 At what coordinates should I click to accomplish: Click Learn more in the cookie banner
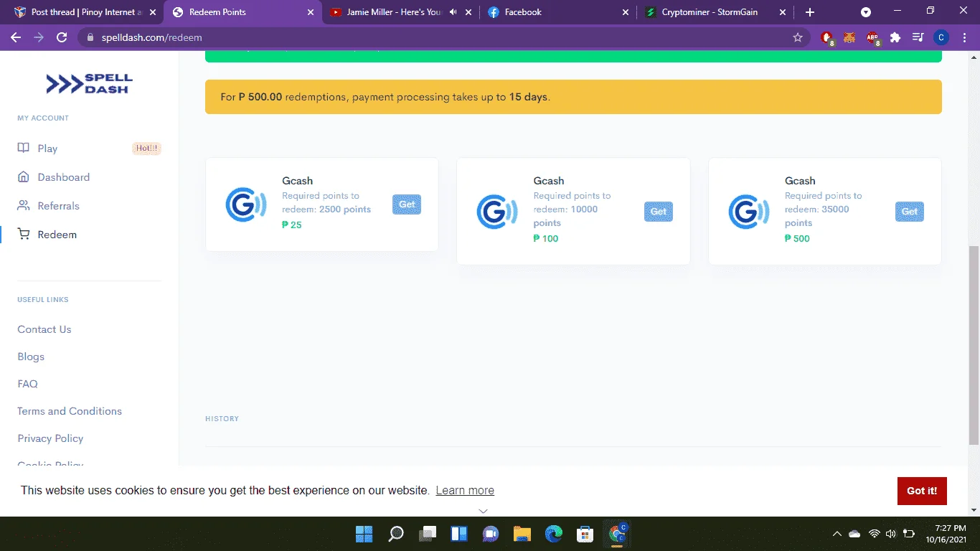pyautogui.click(x=465, y=491)
